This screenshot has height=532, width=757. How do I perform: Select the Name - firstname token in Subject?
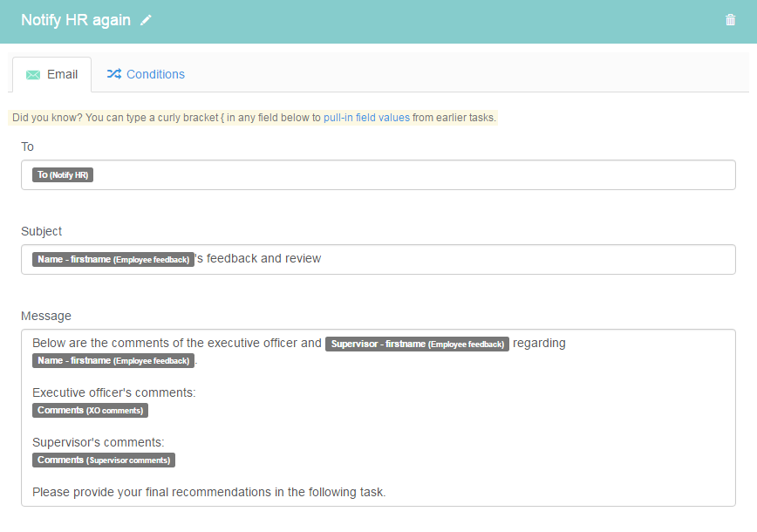(113, 259)
